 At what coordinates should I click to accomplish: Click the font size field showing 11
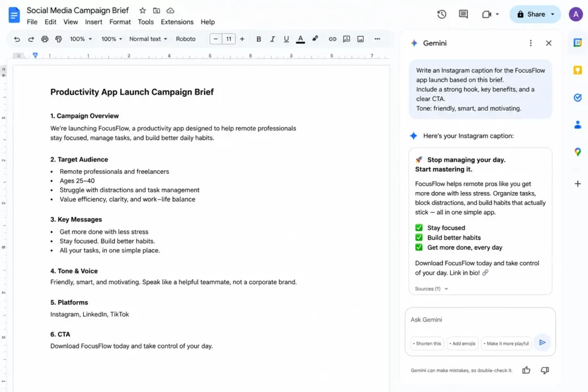point(229,39)
